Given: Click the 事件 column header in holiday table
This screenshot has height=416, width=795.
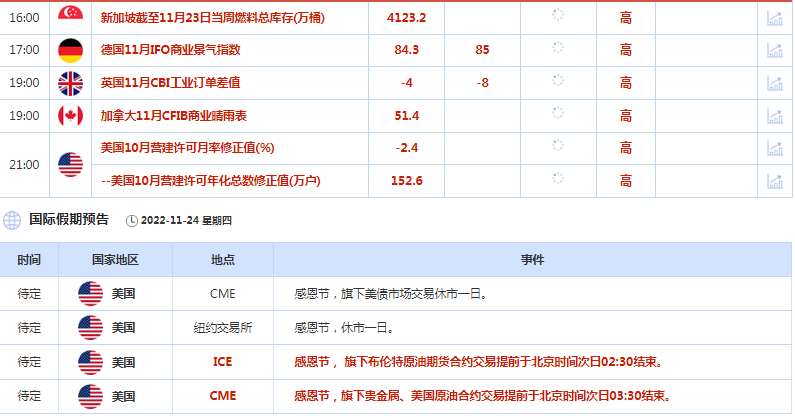Looking at the screenshot, I should click(532, 260).
